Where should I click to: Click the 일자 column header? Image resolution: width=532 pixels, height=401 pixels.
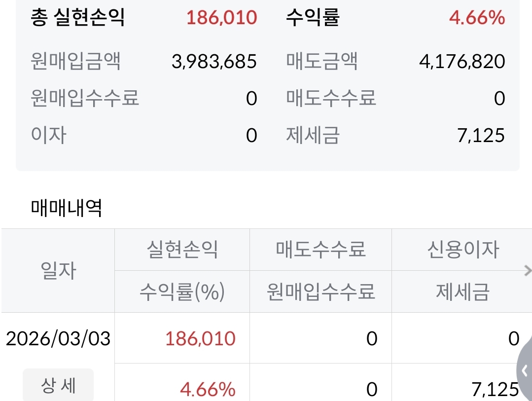pos(58,271)
